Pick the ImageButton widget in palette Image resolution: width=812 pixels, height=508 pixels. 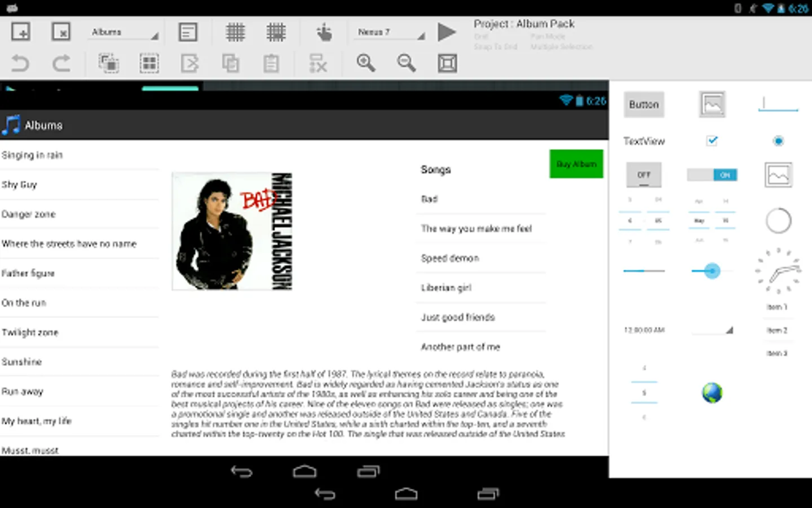[712, 104]
